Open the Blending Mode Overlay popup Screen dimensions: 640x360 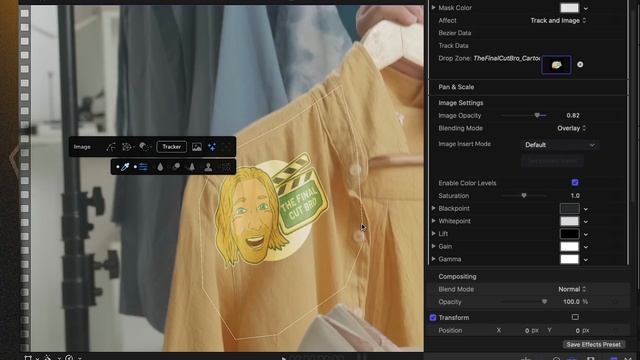pyautogui.click(x=571, y=128)
